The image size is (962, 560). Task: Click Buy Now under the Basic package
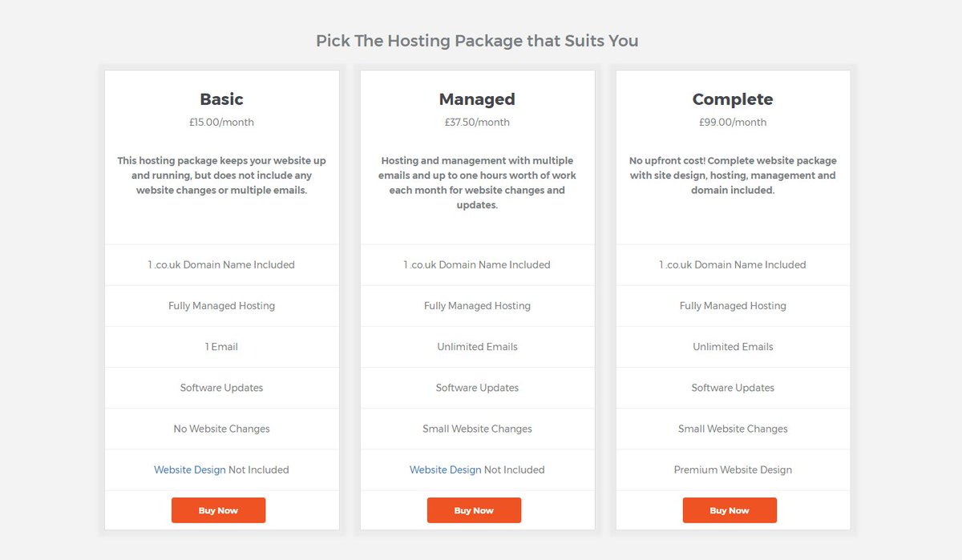click(218, 510)
